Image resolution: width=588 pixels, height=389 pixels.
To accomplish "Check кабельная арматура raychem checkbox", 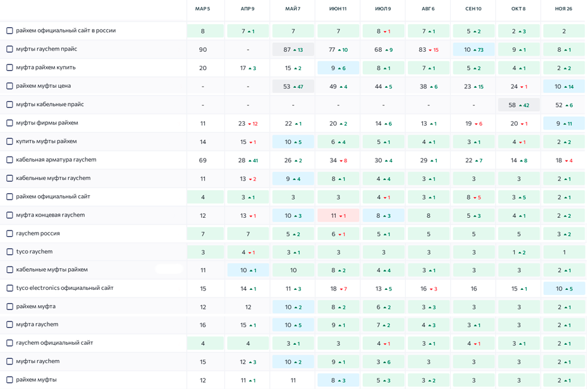I will [x=9, y=160].
